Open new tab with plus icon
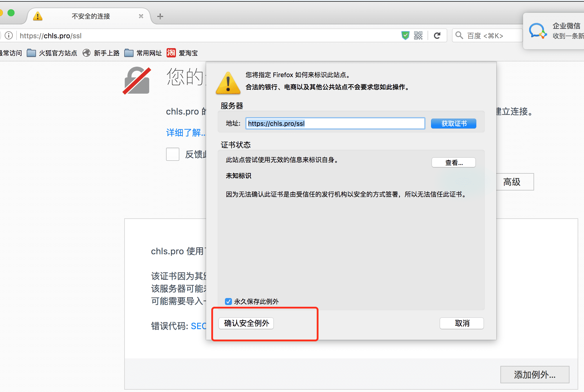The image size is (584, 392). point(160,16)
